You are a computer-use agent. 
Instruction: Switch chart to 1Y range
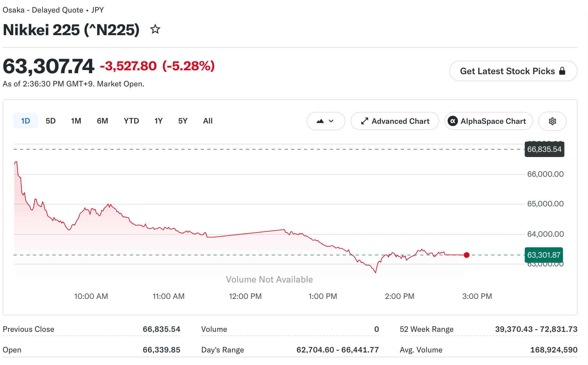158,121
